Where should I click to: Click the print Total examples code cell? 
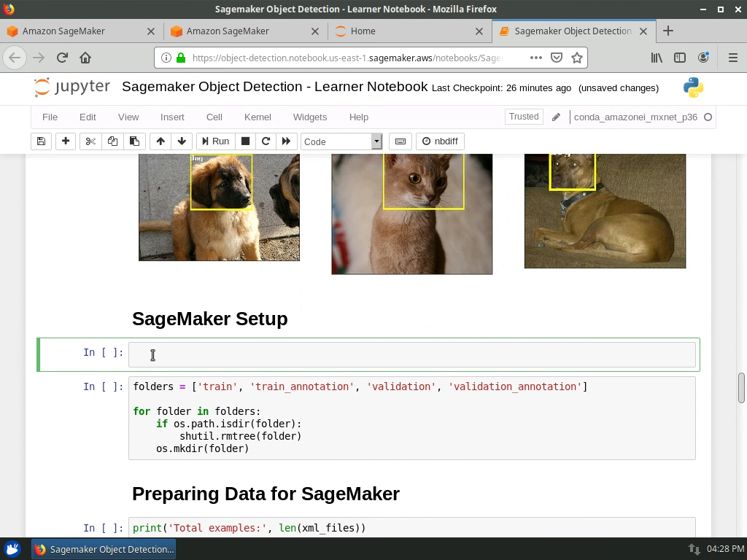tap(412, 528)
